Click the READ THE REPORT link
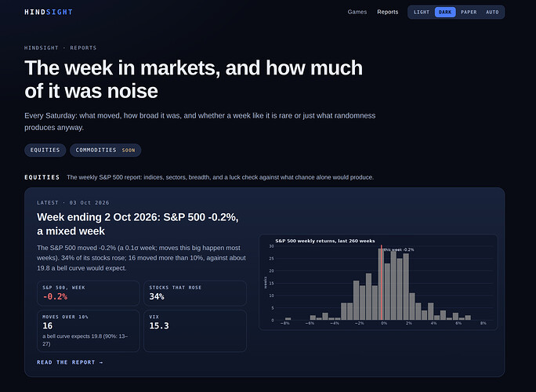The height and width of the screenshot is (392, 536). point(70,362)
